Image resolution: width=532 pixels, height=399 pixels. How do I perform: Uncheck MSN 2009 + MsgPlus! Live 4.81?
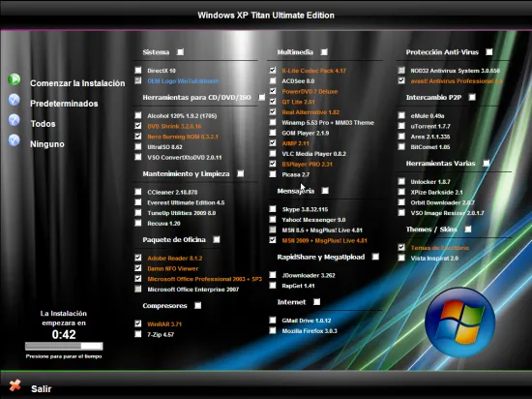273,240
